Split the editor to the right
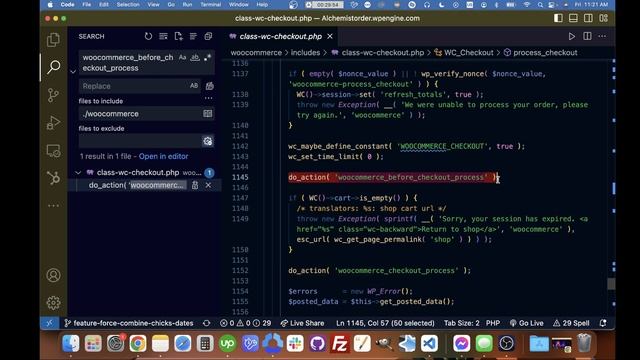Screen dimensions: 640x360 click(x=587, y=36)
